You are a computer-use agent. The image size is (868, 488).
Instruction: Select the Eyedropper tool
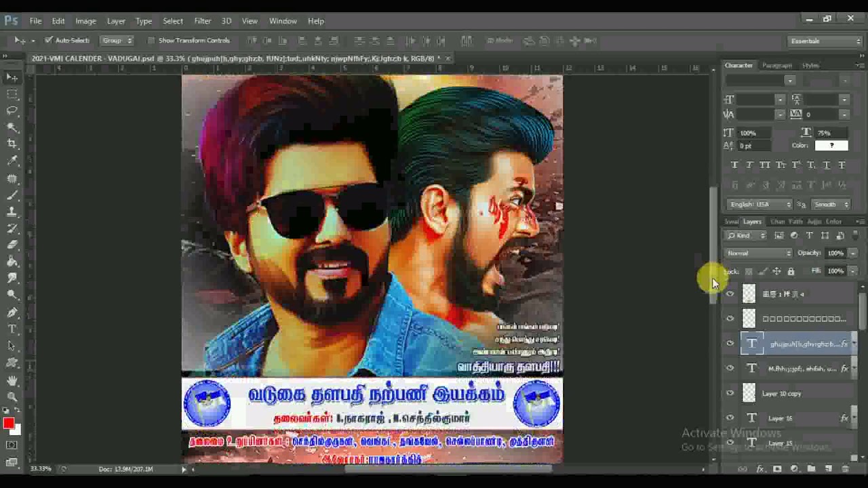[12, 161]
